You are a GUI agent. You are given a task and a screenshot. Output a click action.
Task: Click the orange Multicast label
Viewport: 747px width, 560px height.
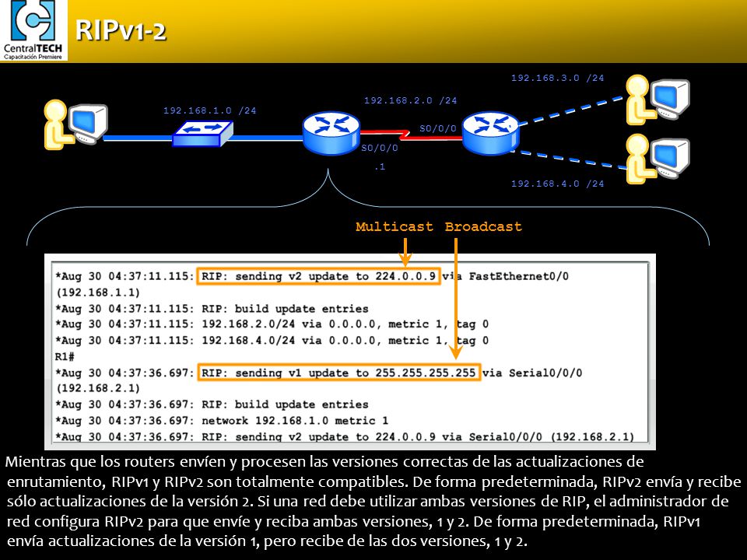click(395, 226)
